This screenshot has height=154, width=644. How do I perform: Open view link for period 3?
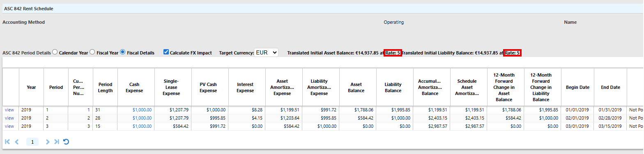(x=9, y=126)
